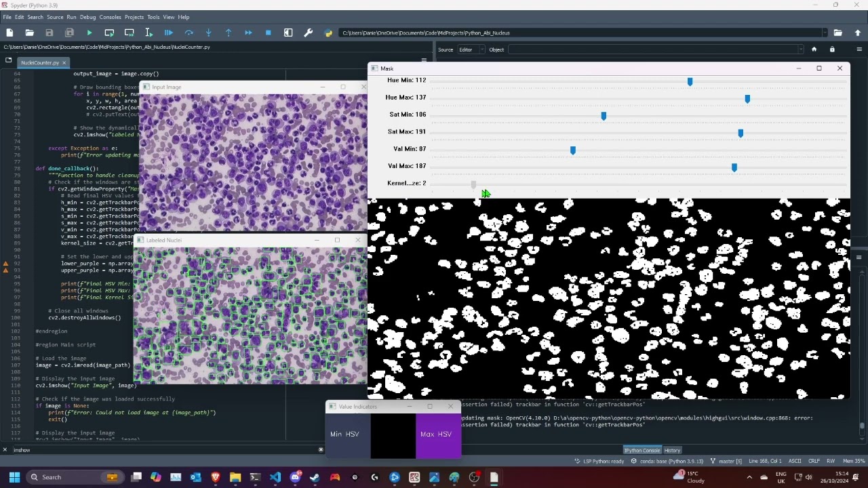This screenshot has width=868, height=488.
Task: Open the Edit menu
Action: [20, 17]
